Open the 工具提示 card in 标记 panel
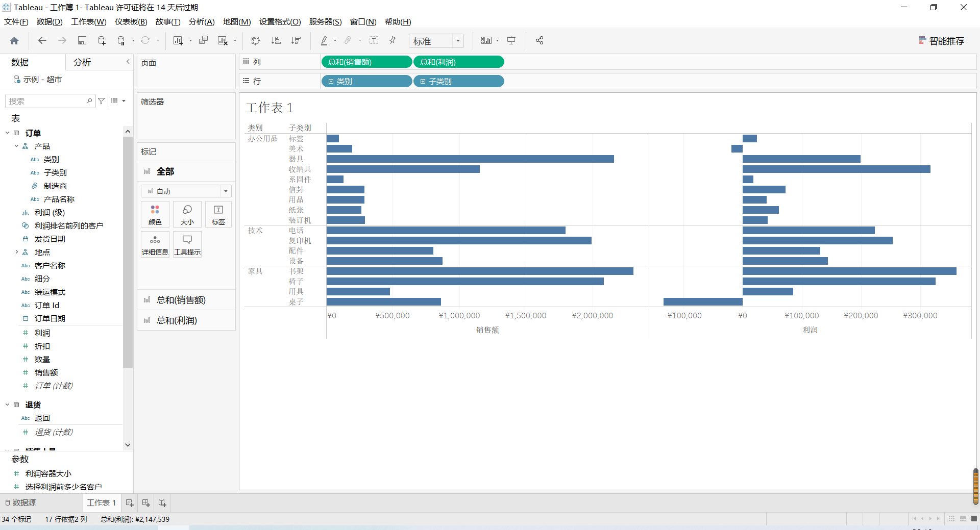The width and height of the screenshot is (980, 530). (x=187, y=244)
